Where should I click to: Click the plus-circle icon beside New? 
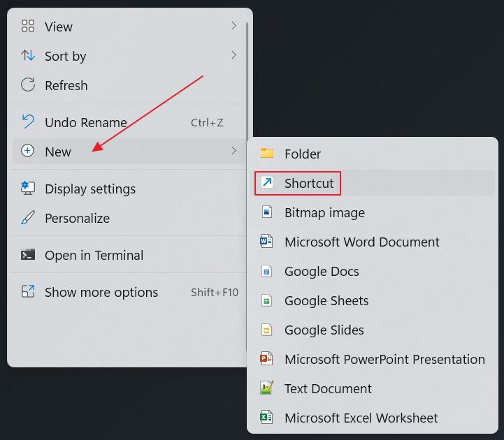(x=28, y=151)
